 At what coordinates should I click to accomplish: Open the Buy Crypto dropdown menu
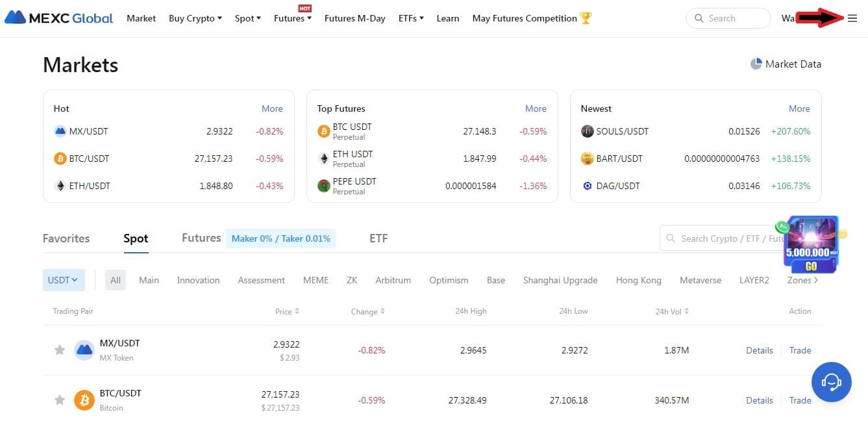click(195, 18)
